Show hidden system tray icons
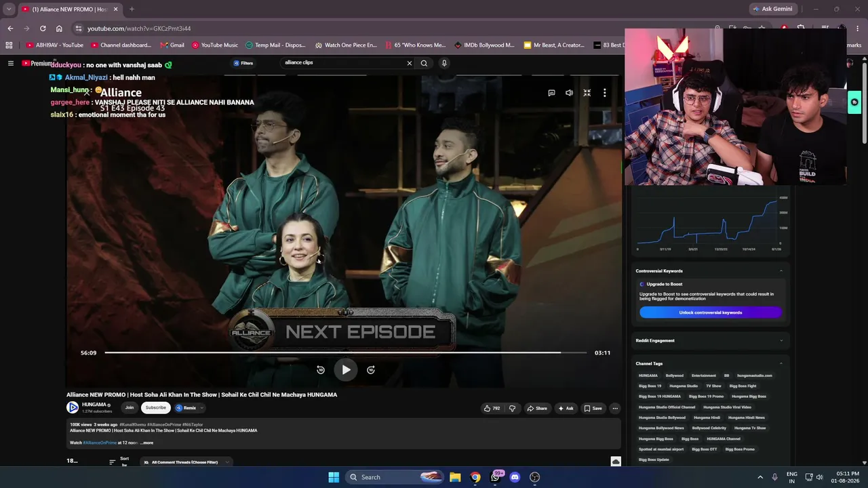 pyautogui.click(x=760, y=477)
